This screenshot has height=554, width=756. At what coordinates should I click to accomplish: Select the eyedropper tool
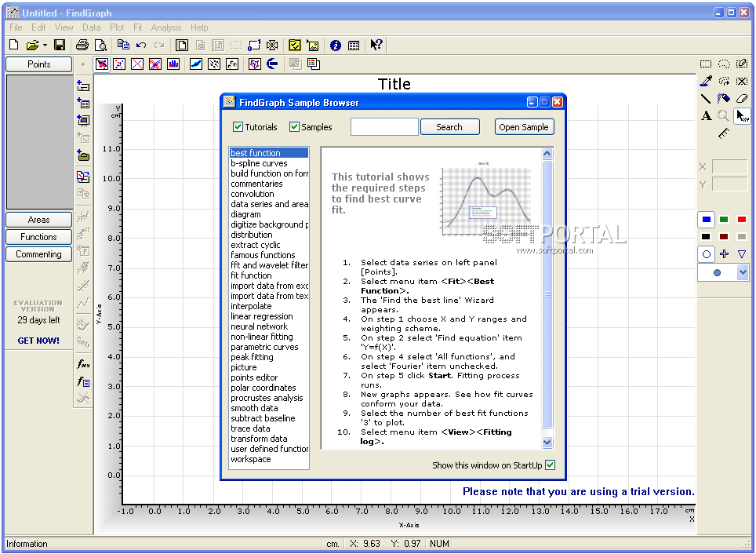click(706, 81)
